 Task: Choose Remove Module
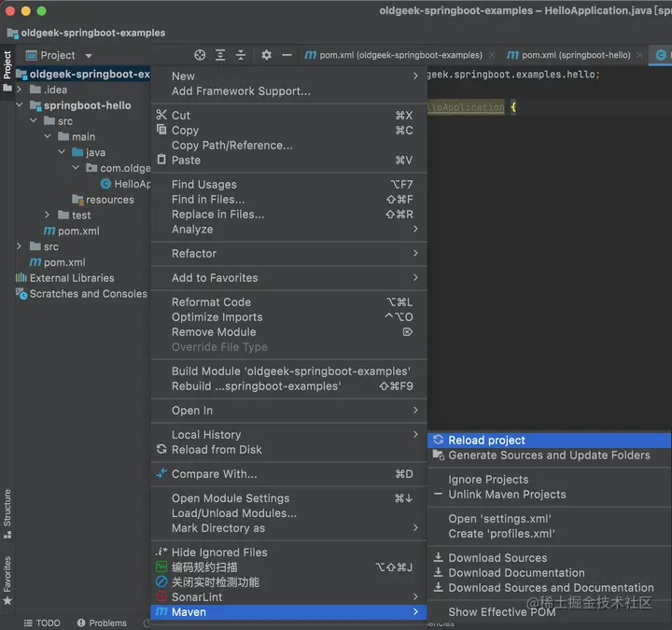[288, 331]
